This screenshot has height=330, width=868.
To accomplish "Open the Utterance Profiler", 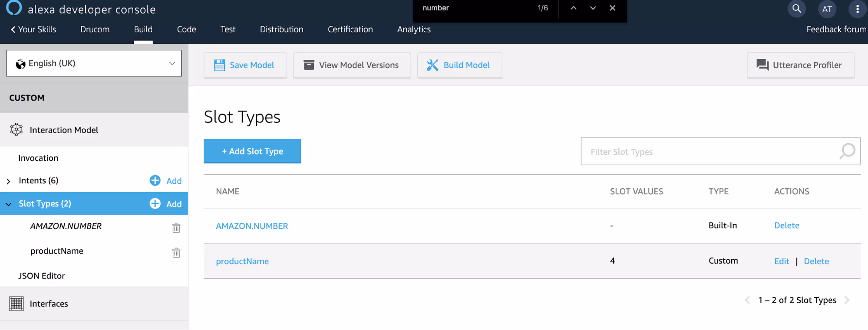I will [801, 65].
